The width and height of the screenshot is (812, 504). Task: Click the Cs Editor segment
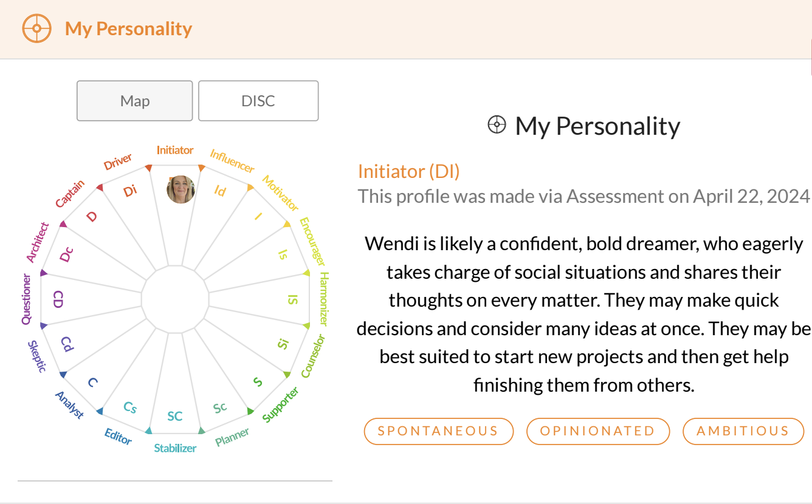point(129,407)
